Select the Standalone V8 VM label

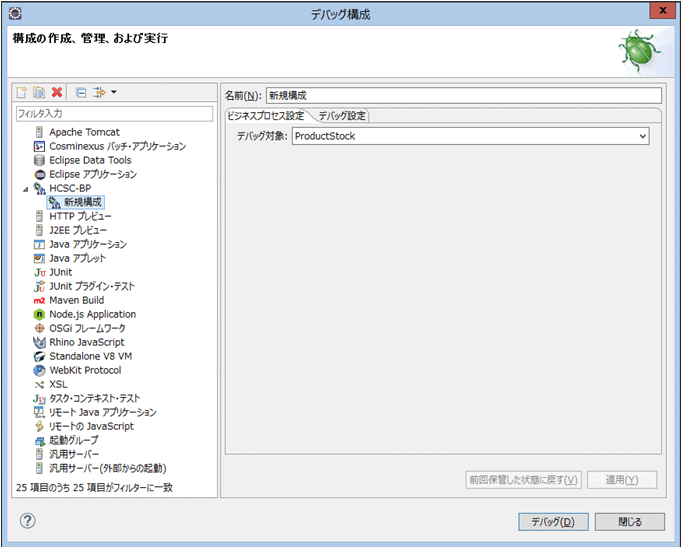coord(90,356)
